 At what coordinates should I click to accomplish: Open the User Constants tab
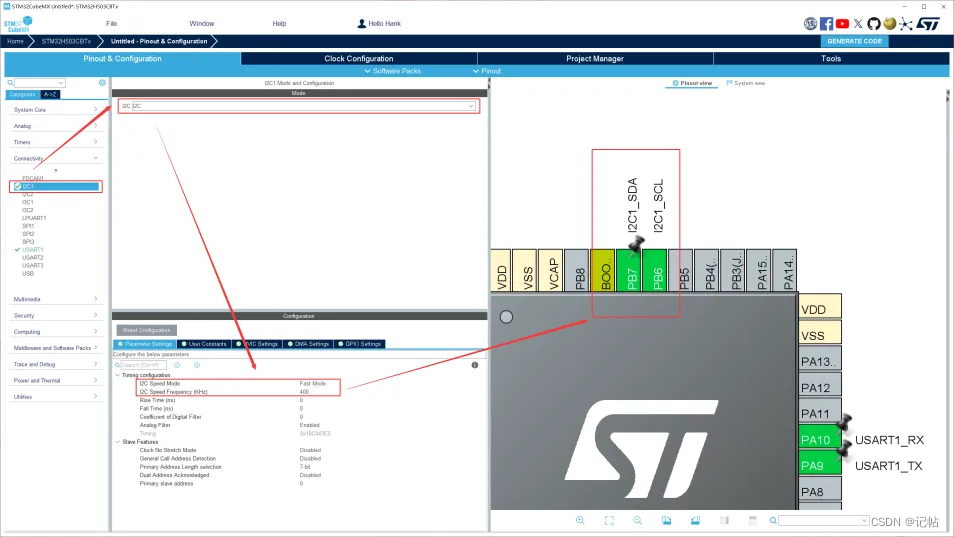[x=204, y=344]
